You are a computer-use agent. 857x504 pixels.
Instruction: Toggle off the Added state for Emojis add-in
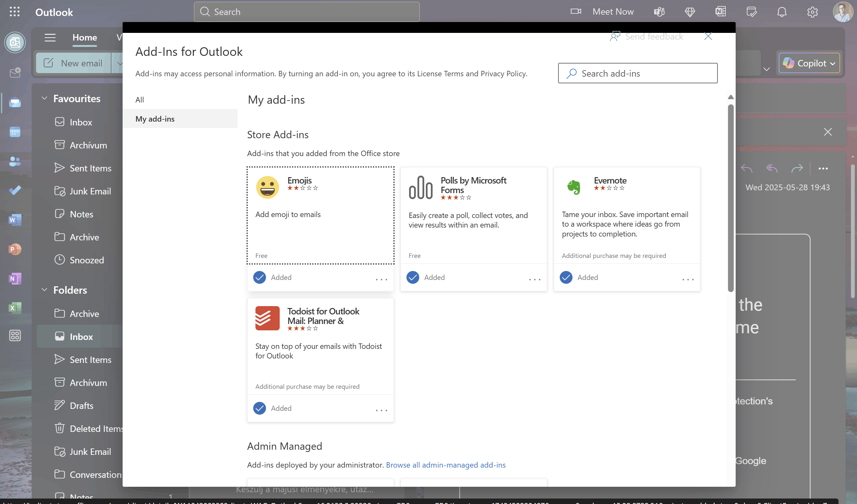tap(260, 277)
